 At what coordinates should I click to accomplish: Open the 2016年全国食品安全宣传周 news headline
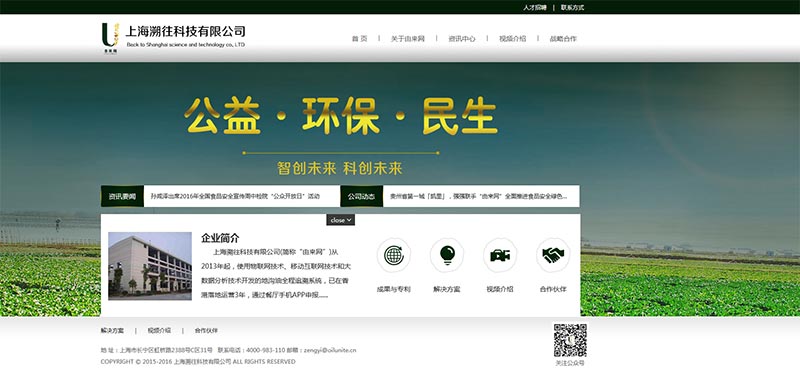(235, 196)
